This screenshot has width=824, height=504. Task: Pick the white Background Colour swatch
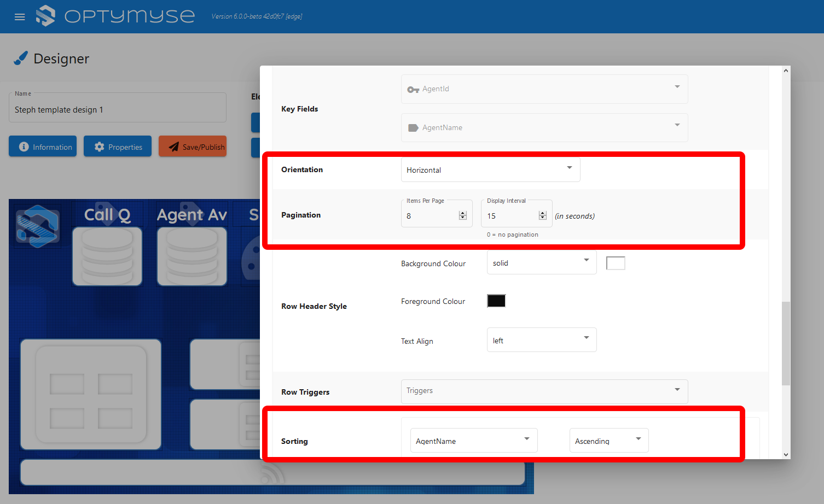pyautogui.click(x=616, y=263)
